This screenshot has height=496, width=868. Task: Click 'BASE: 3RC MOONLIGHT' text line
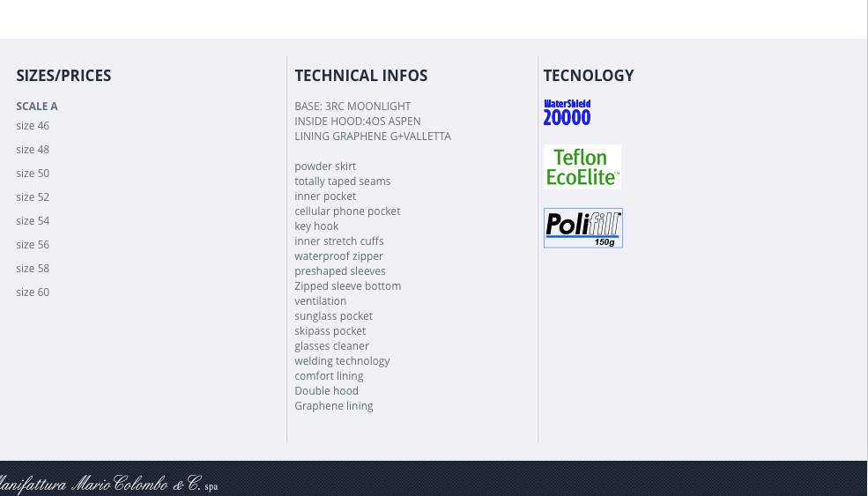(352, 107)
